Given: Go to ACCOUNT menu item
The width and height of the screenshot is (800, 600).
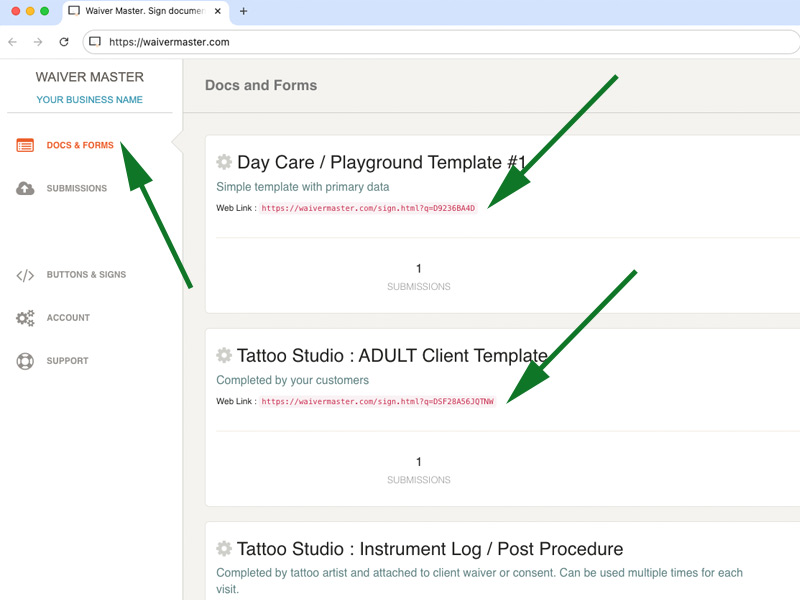Looking at the screenshot, I should tap(68, 317).
